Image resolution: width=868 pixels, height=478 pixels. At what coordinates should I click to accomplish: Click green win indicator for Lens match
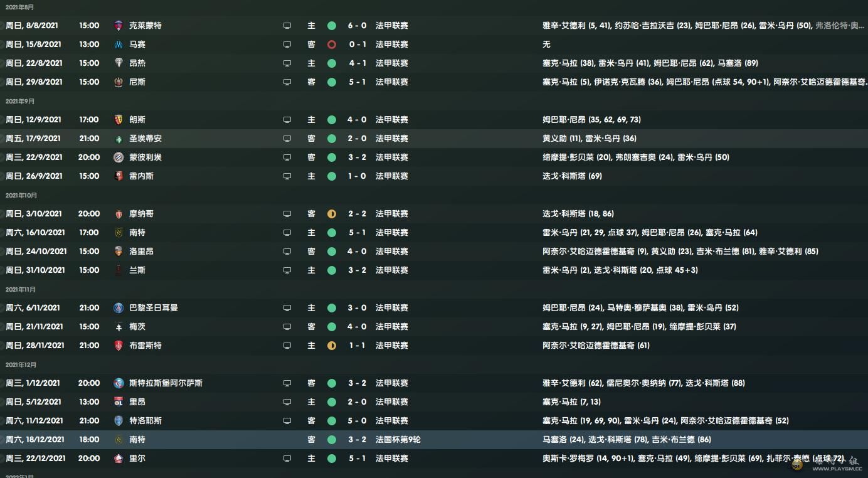(332, 120)
